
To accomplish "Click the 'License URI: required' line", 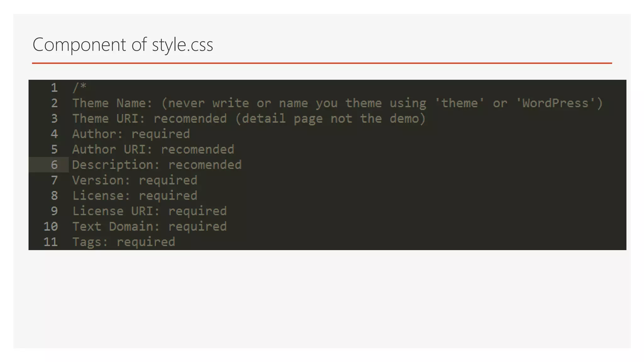I will coord(149,211).
